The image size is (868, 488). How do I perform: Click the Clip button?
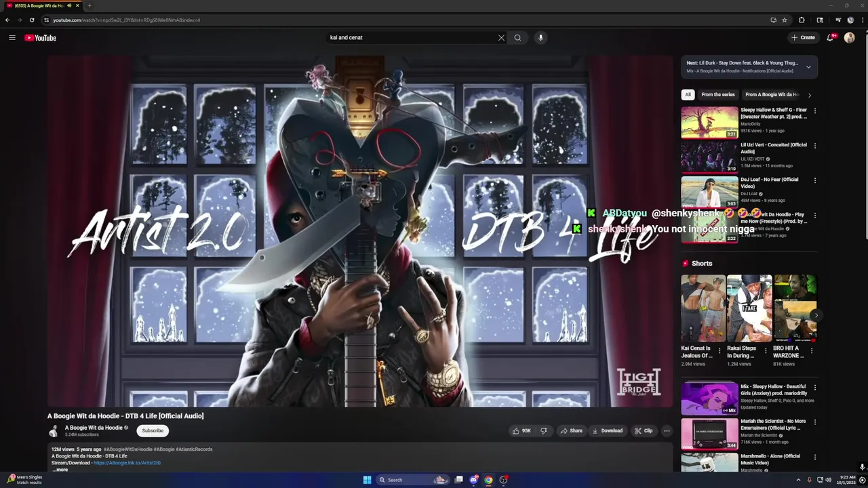[x=644, y=430]
